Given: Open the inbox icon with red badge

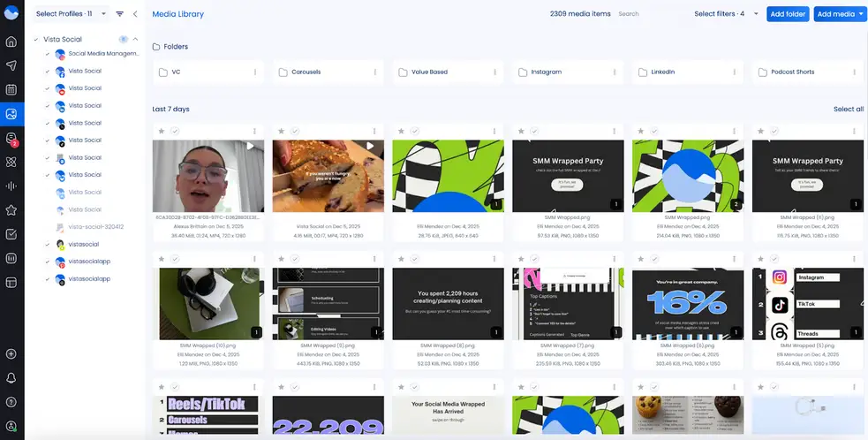Looking at the screenshot, I should [11, 139].
